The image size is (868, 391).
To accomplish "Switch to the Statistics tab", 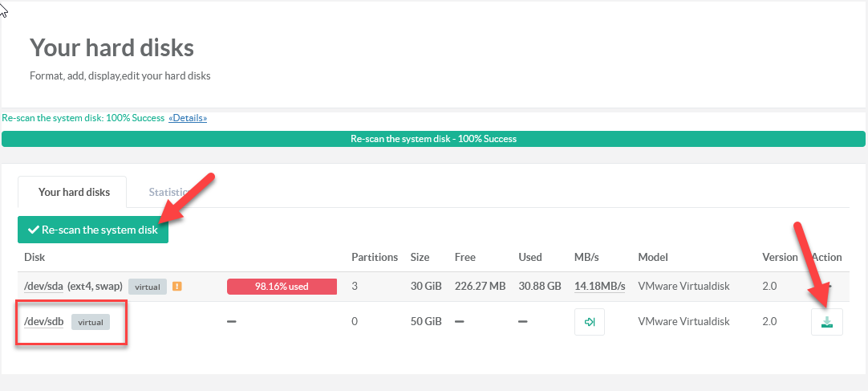I will point(167,193).
